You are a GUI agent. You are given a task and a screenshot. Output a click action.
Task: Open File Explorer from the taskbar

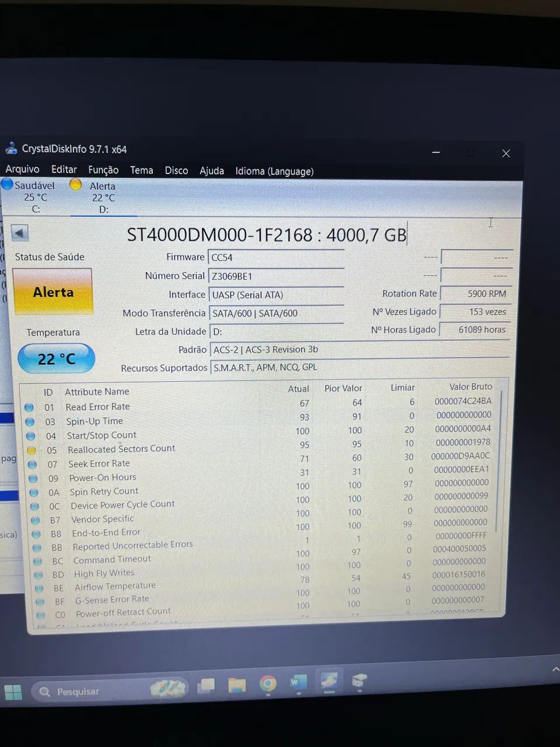[x=237, y=685]
